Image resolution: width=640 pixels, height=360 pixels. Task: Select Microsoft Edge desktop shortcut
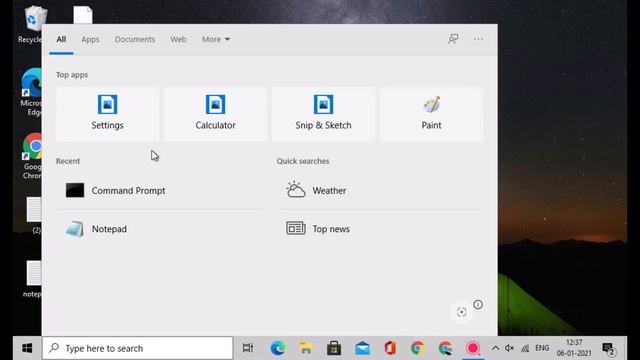pyautogui.click(x=31, y=92)
